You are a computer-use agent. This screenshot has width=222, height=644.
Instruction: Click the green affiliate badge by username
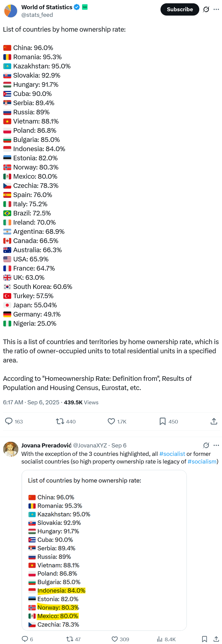(x=85, y=7)
